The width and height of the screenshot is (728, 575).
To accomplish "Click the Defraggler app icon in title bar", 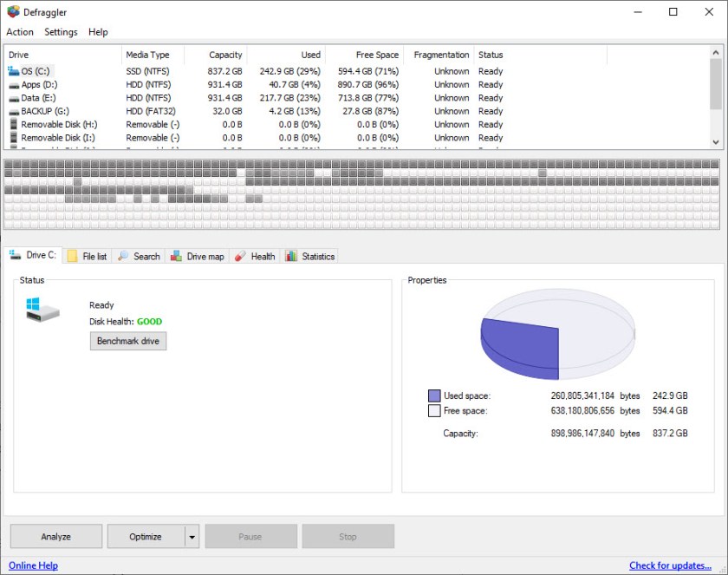I will 12,12.
